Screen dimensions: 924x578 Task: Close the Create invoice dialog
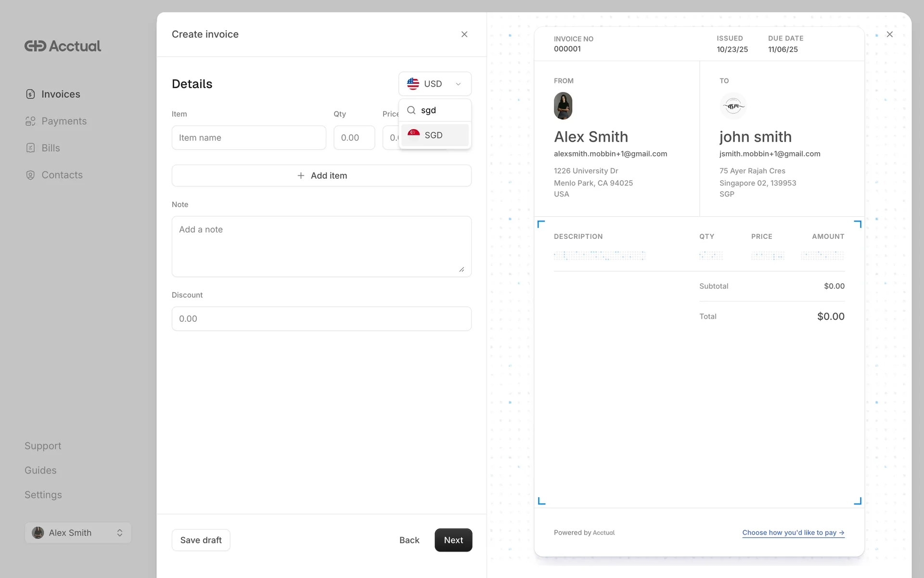coord(464,34)
